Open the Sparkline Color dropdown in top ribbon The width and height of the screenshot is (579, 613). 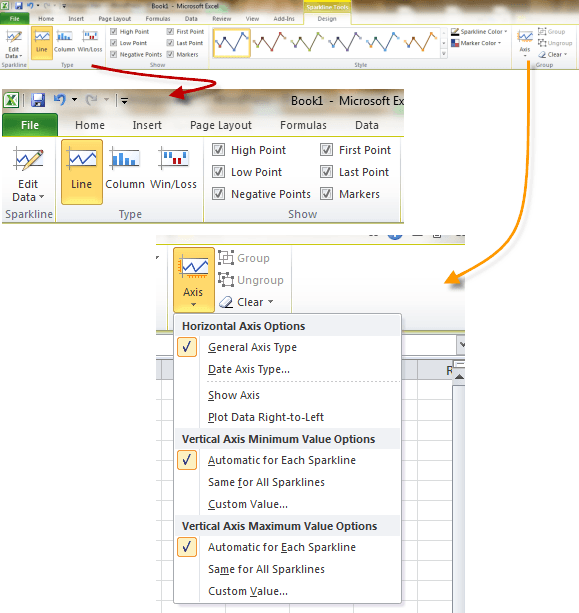pos(479,32)
